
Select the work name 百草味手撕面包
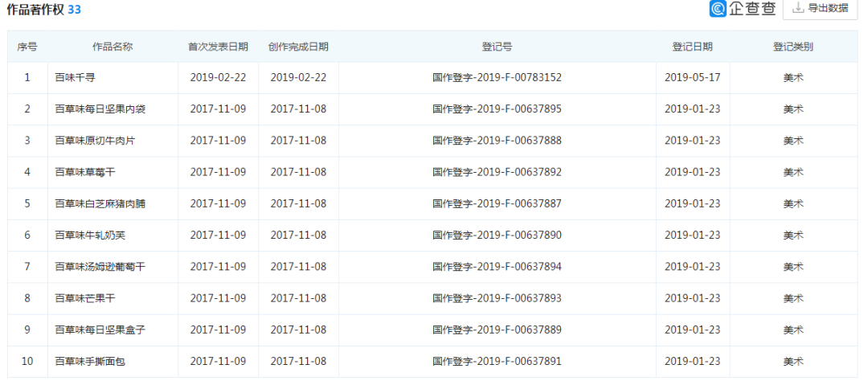coord(90,362)
